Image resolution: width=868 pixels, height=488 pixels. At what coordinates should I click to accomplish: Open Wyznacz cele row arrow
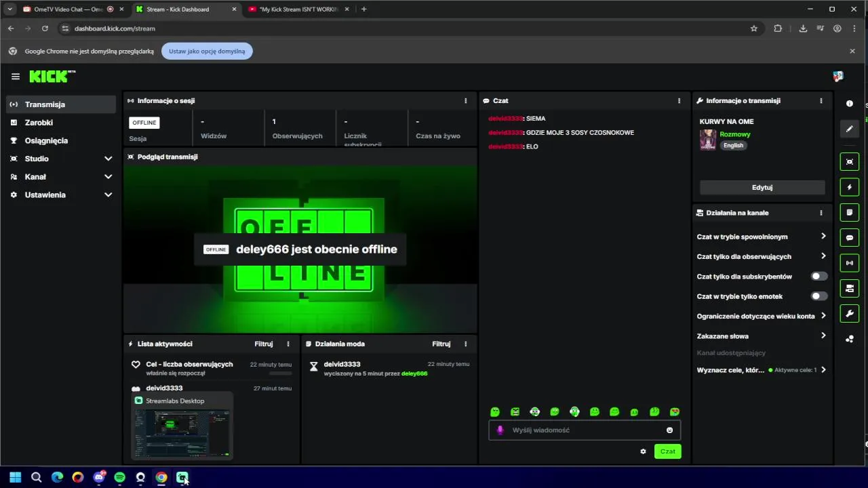(823, 370)
